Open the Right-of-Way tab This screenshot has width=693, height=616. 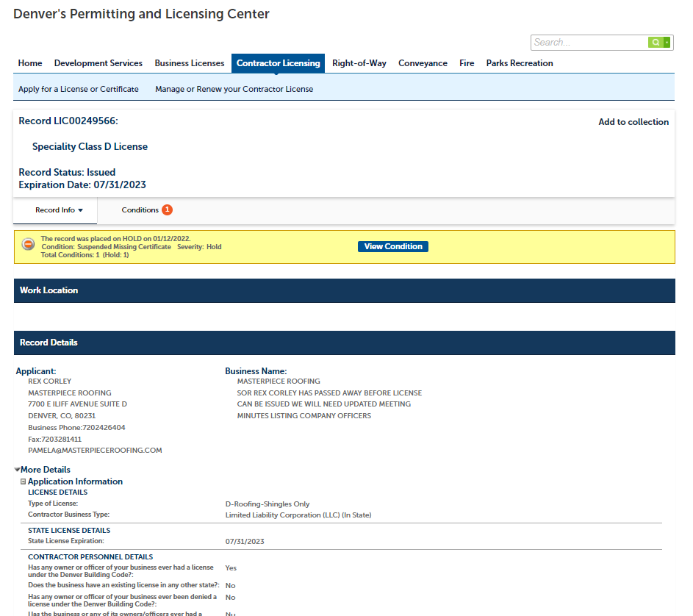(x=359, y=63)
